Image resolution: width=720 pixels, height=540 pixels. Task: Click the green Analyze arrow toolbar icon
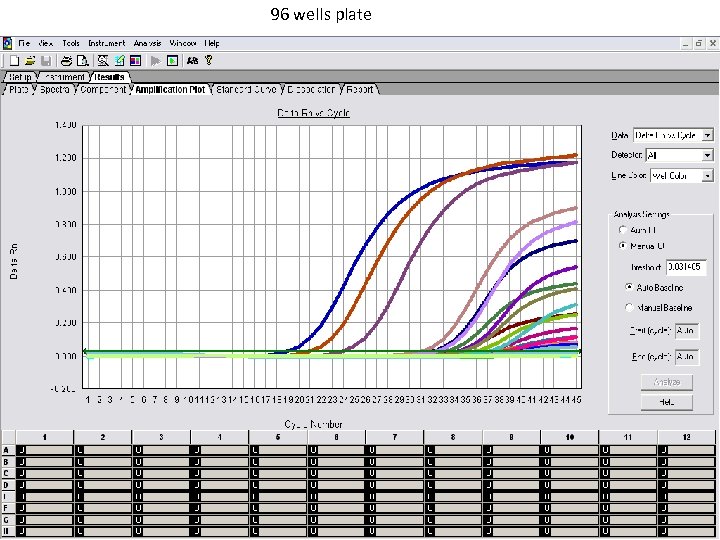pyautogui.click(x=173, y=61)
